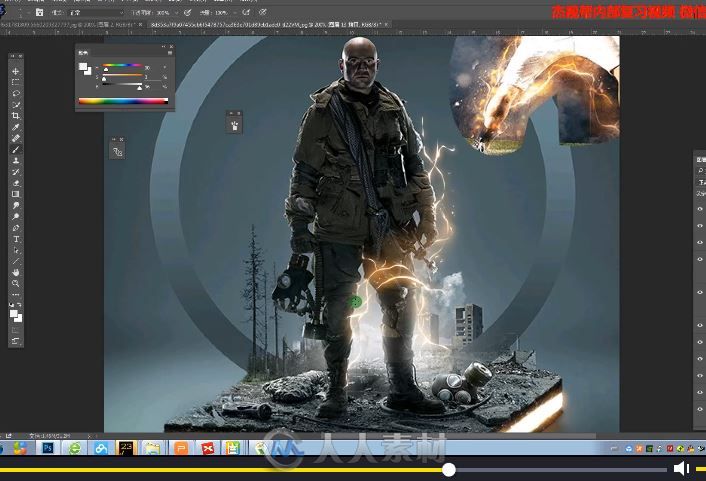Select the History Brush tool
The height and width of the screenshot is (481, 706).
(16, 172)
